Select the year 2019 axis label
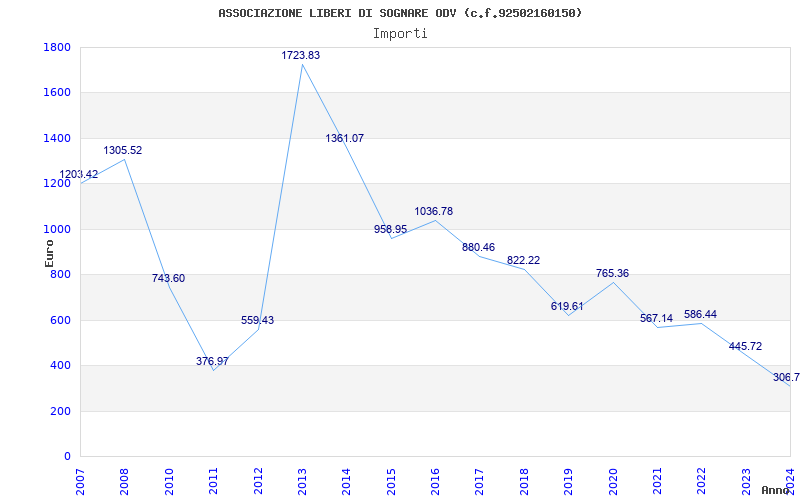This screenshot has height=500, width=800. pyautogui.click(x=568, y=482)
